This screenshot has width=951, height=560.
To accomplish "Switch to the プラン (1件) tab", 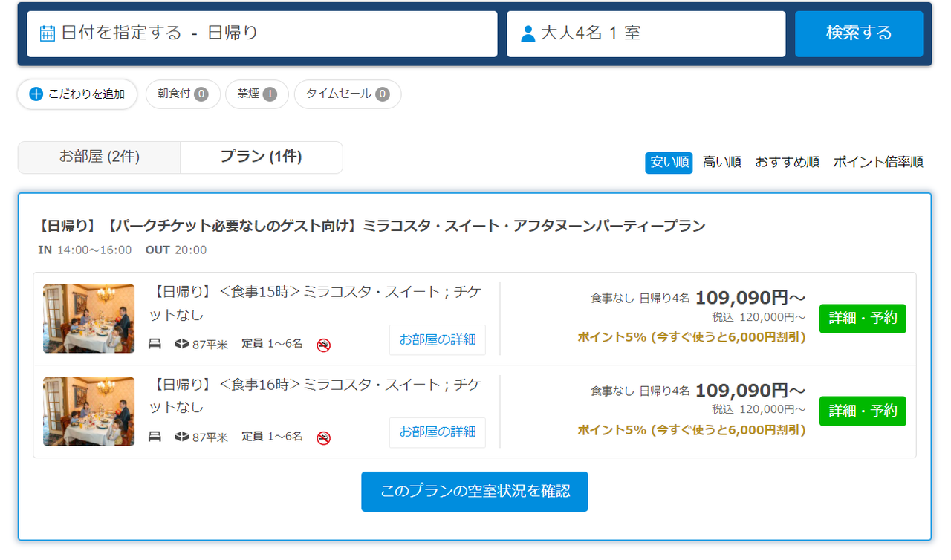I will tap(262, 157).
